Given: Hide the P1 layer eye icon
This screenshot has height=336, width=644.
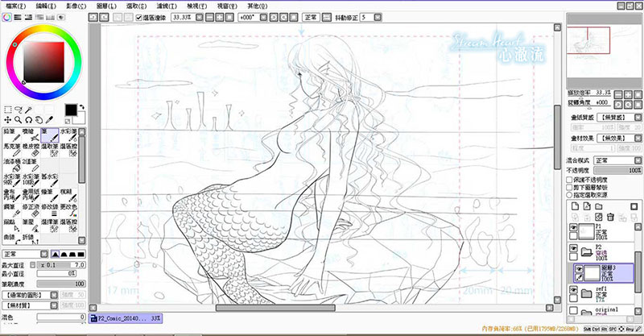Looking at the screenshot, I should click(x=573, y=228).
